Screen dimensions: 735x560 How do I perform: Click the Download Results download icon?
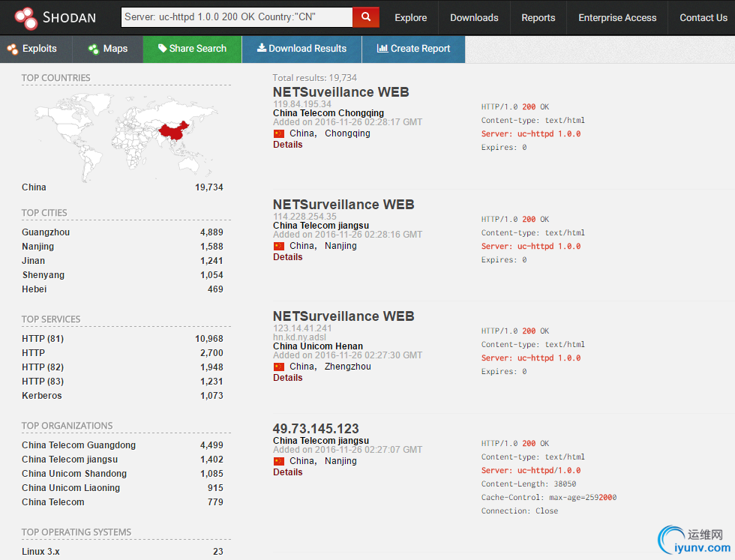(x=262, y=48)
